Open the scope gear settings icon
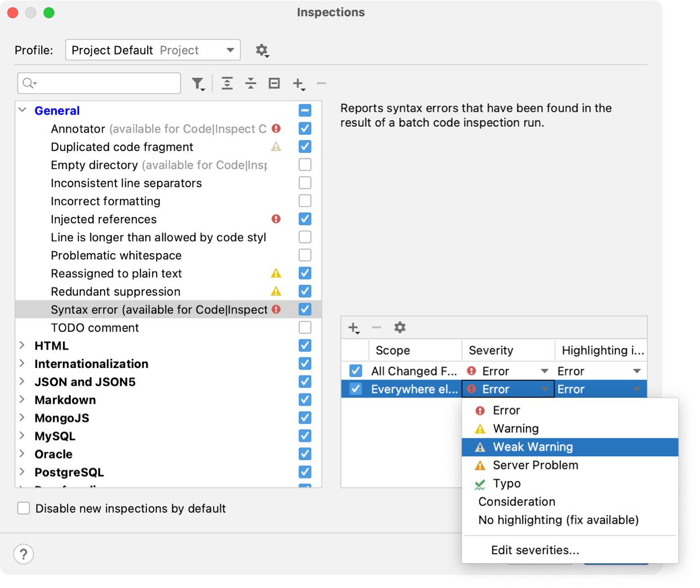700x588 pixels. 400,327
